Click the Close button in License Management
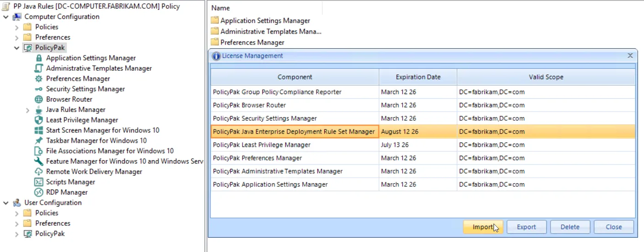This screenshot has height=252, width=644. [x=614, y=227]
